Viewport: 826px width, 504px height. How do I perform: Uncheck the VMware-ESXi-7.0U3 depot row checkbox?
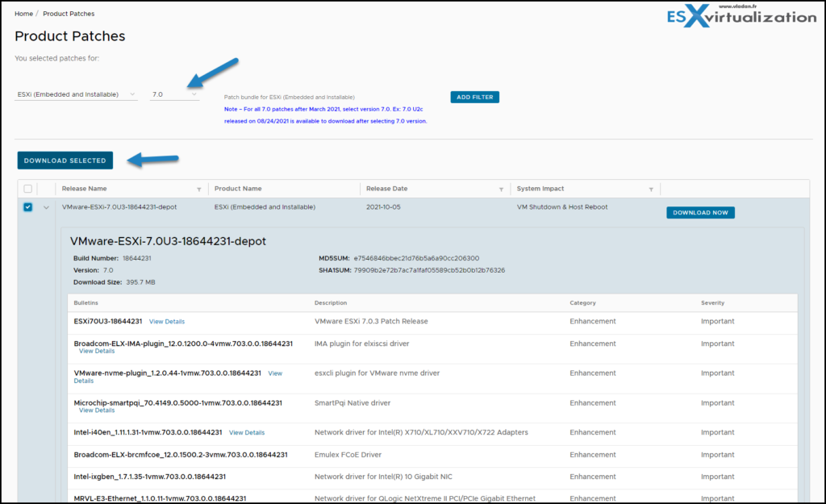click(27, 206)
